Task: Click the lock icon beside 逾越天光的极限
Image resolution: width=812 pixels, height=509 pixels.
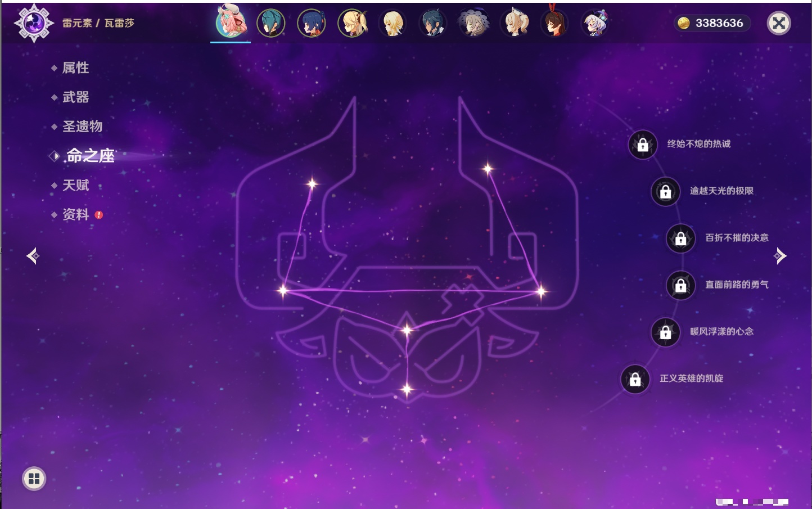Action: click(665, 192)
